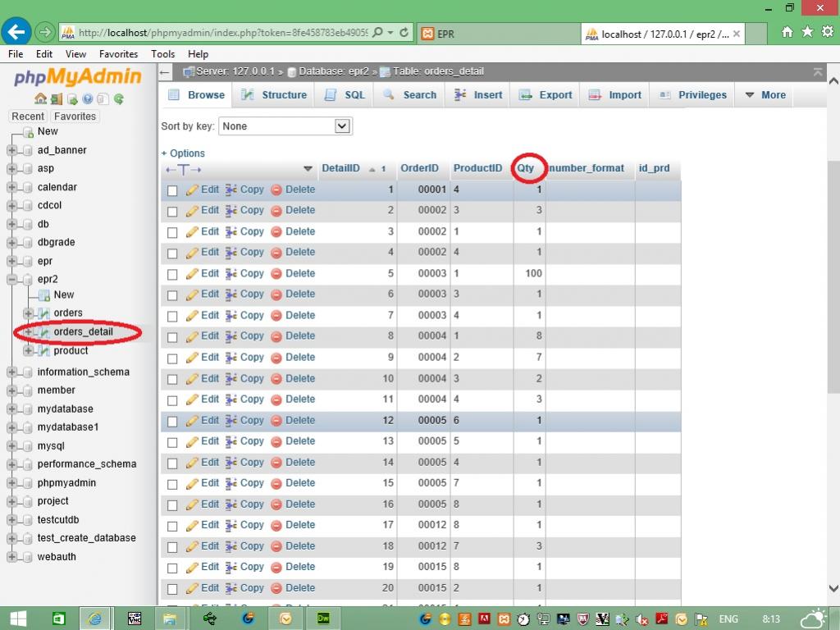840x630 pixels.
Task: Expand the mysql database tree node
Action: point(11,446)
